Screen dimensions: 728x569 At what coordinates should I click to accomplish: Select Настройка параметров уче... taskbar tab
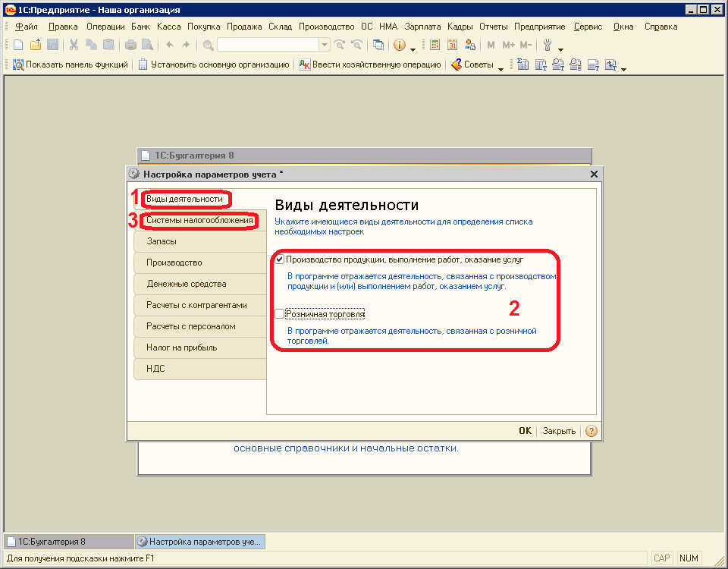click(x=200, y=542)
